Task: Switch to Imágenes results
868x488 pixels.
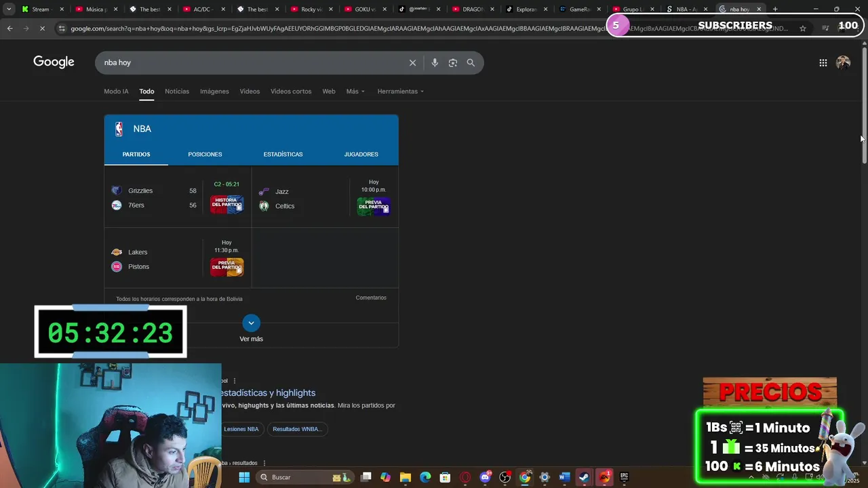Action: [214, 91]
